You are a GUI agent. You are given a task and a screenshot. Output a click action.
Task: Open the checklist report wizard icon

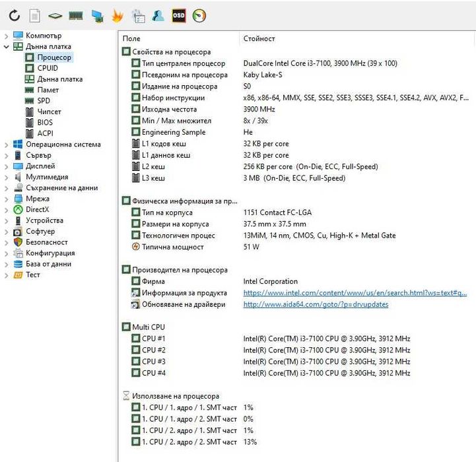(138, 16)
